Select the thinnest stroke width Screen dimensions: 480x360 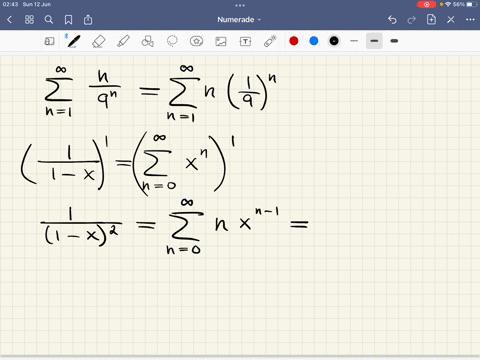(x=354, y=41)
